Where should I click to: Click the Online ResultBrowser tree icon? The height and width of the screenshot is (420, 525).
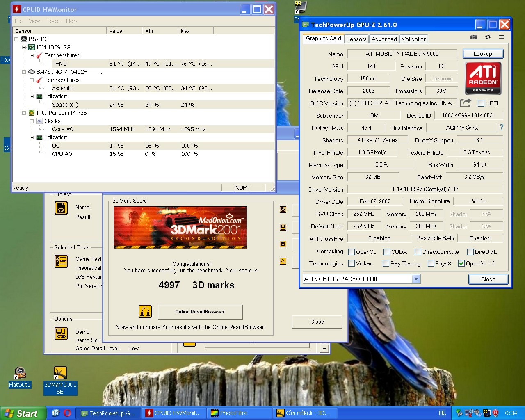145,312
